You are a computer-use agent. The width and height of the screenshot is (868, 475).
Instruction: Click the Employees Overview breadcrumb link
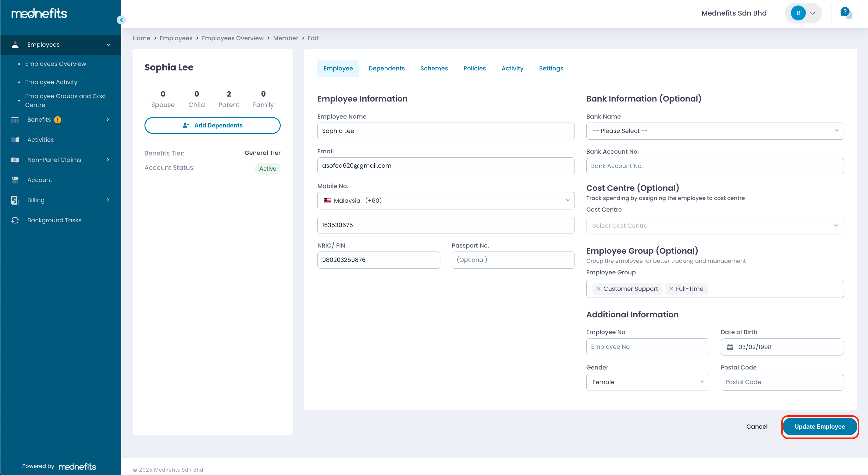coord(233,38)
